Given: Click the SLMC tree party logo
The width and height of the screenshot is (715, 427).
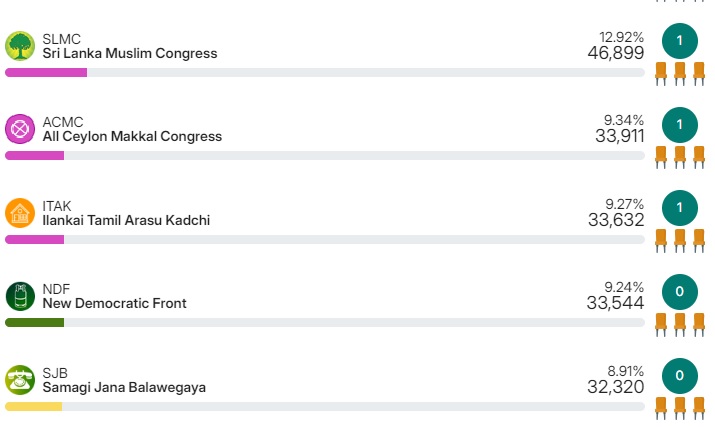Looking at the screenshot, I should pos(20,46).
